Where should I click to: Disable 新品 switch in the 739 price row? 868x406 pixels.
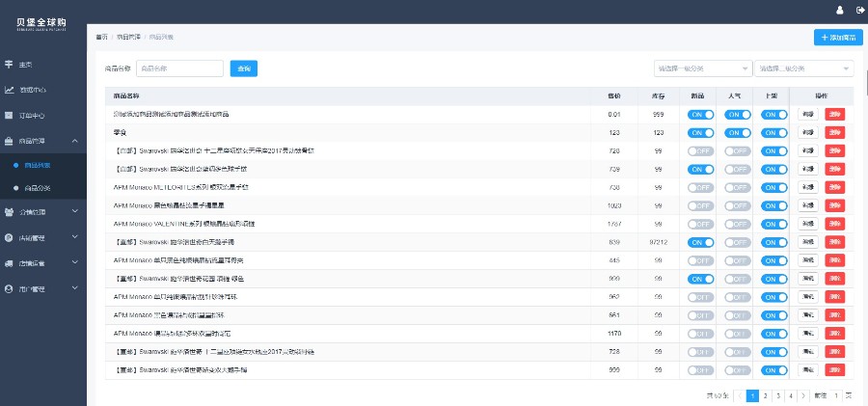[x=701, y=170]
